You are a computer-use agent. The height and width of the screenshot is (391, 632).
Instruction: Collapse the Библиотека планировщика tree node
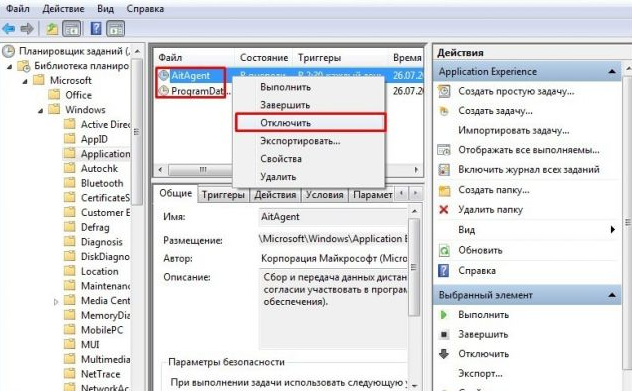click(9, 67)
